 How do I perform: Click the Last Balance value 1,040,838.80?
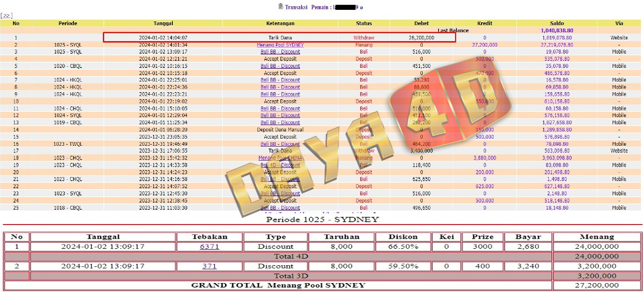(x=557, y=30)
